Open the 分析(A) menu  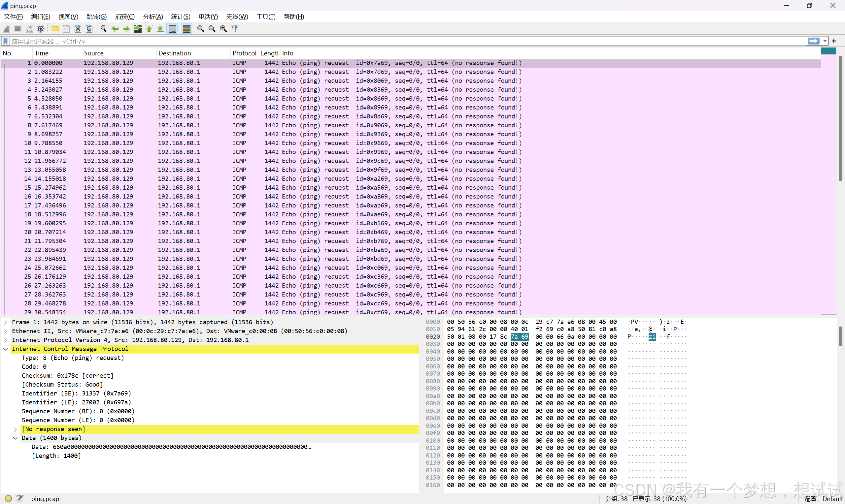pyautogui.click(x=153, y=16)
